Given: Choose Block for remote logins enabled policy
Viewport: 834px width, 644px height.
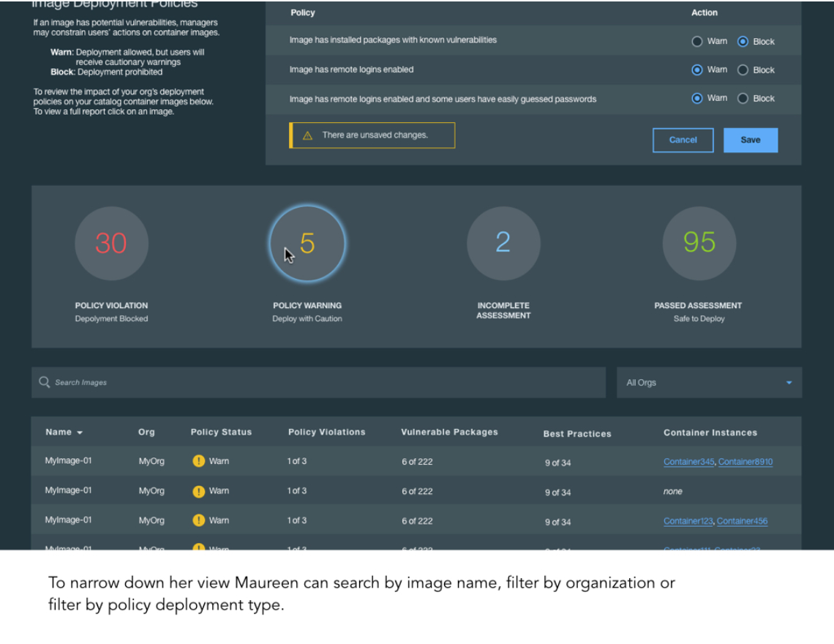Looking at the screenshot, I should [743, 70].
